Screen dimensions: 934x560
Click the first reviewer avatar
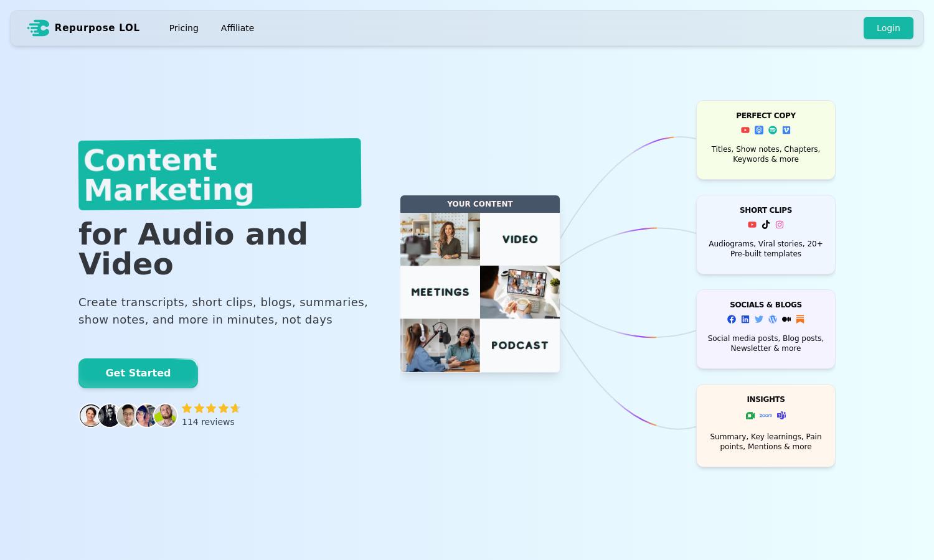pos(90,416)
